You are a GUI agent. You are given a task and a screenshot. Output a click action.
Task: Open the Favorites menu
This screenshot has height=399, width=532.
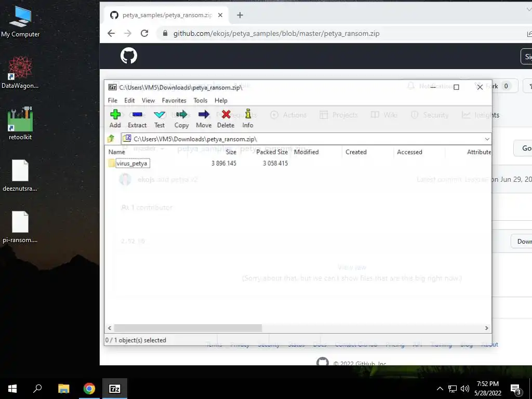174,100
